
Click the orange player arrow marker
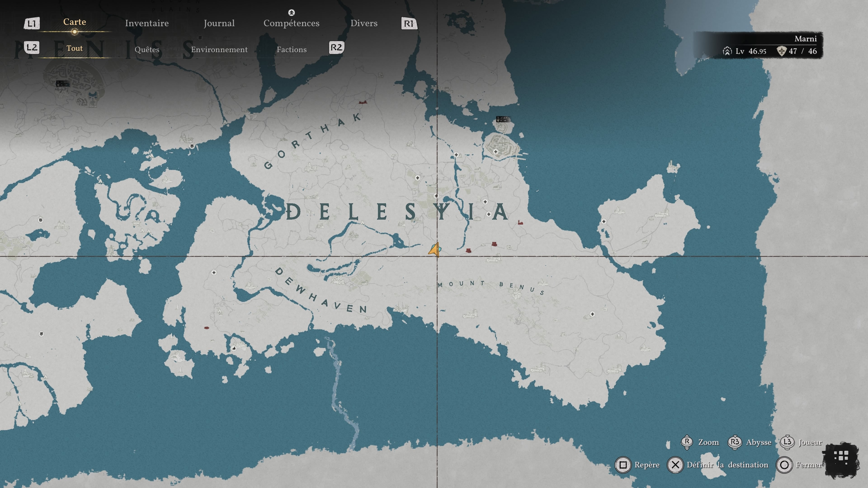(434, 250)
